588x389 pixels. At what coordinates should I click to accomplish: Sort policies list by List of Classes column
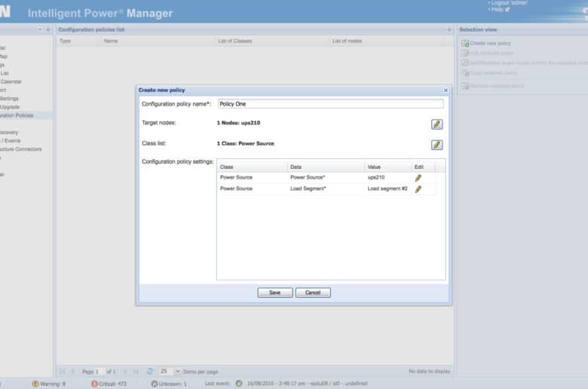pos(272,41)
